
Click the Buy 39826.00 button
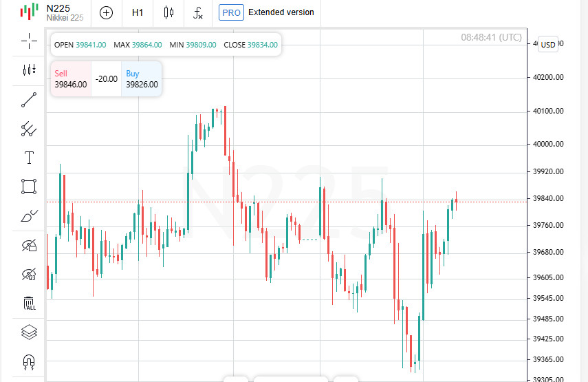click(142, 78)
